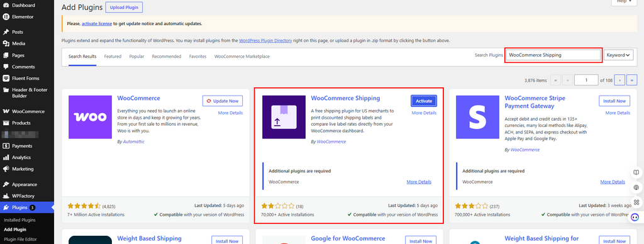Click the Appearance brush icon
The image size is (644, 244).
6,184
